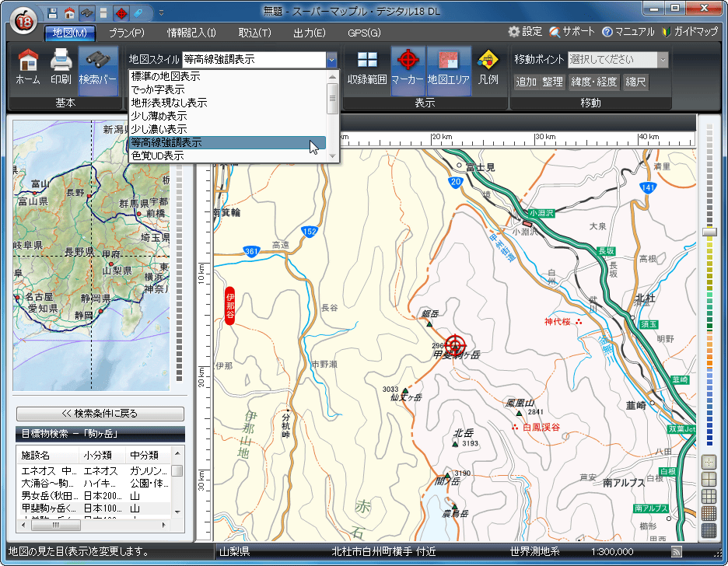Click results list scroll down arrow
Viewport: 728px width, 566px height.
(x=177, y=512)
